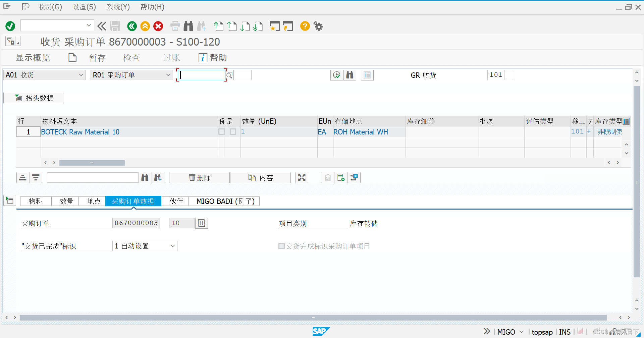Toggle first checkbox in BOTECK Raw Material row

coord(222,132)
